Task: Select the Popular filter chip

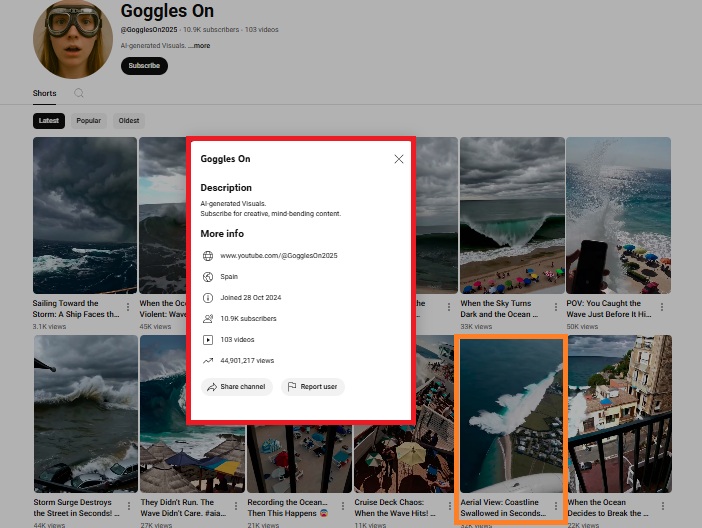Action: 89,121
